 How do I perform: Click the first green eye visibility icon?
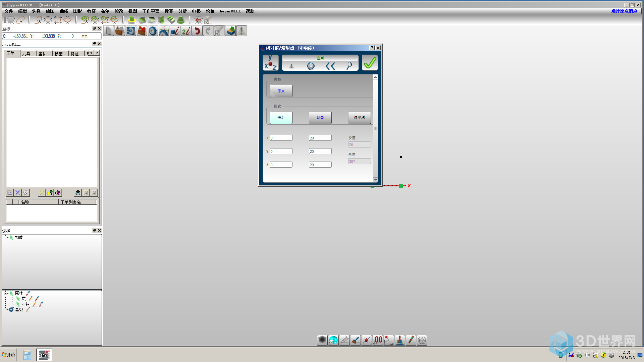(85, 20)
